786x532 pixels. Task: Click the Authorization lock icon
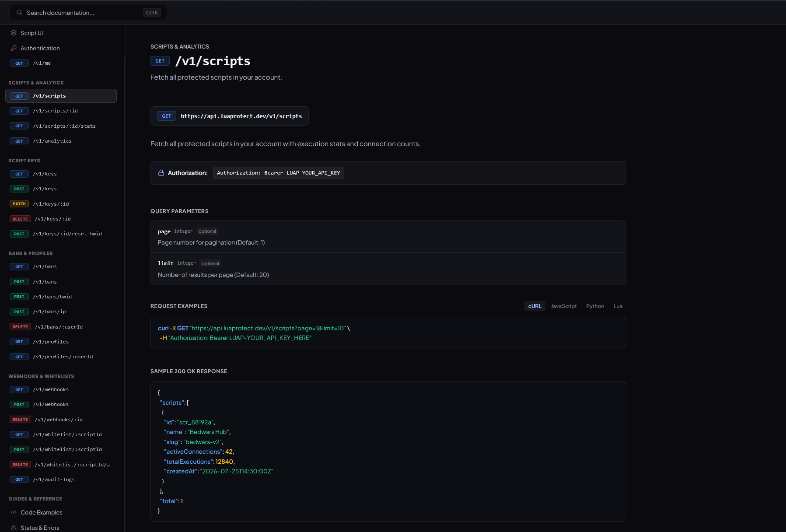[161, 173]
